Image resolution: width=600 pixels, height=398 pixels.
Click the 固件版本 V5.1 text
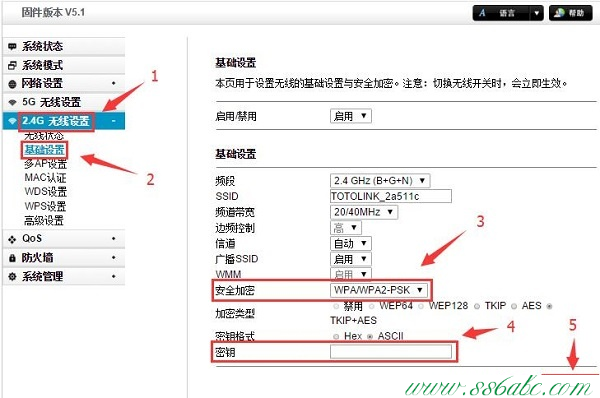(53, 12)
